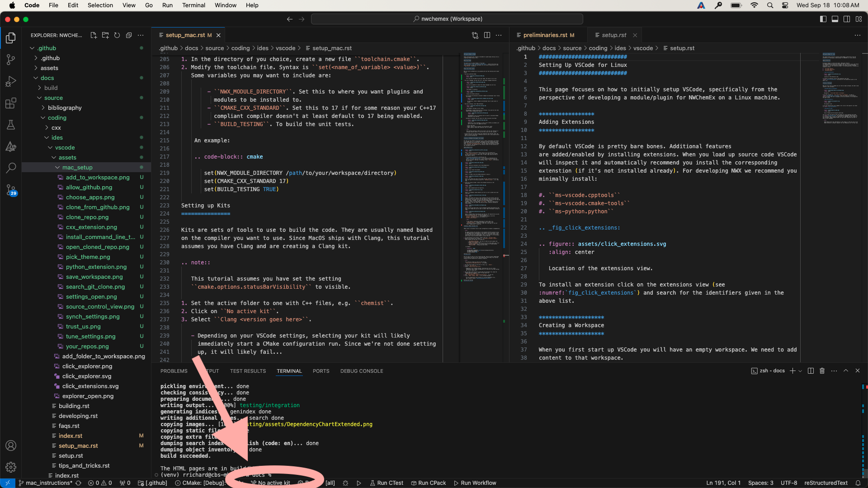Open notifications bell in status bar
868x488 pixels.
point(858,483)
